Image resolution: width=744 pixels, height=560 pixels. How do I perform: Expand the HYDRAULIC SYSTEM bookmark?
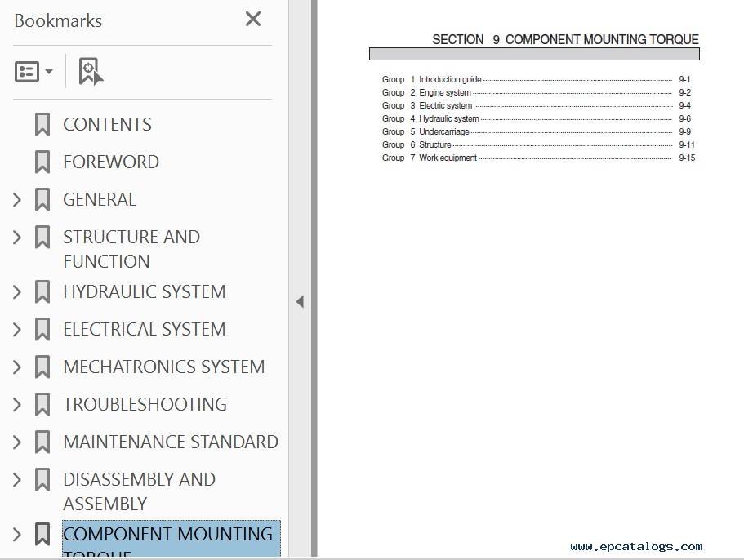17,292
